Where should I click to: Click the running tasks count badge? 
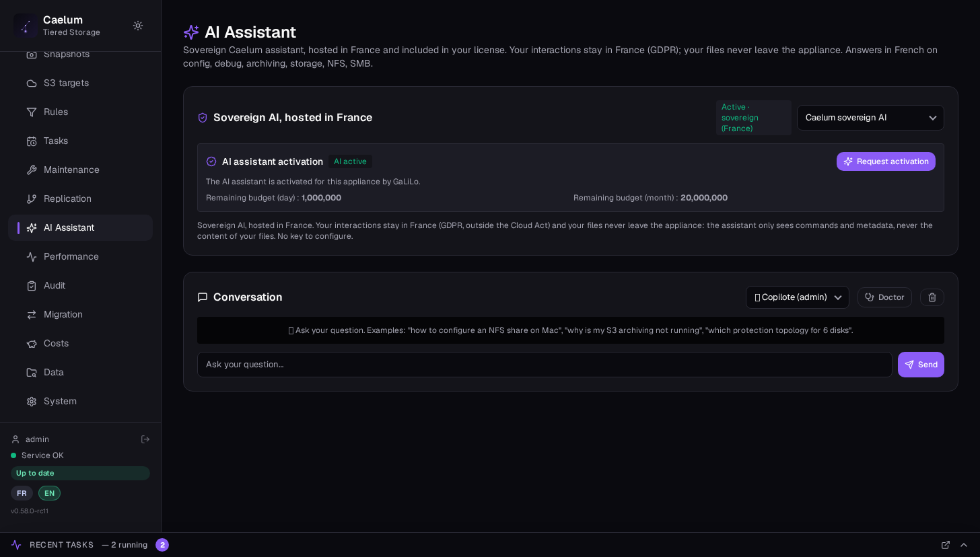(x=162, y=545)
